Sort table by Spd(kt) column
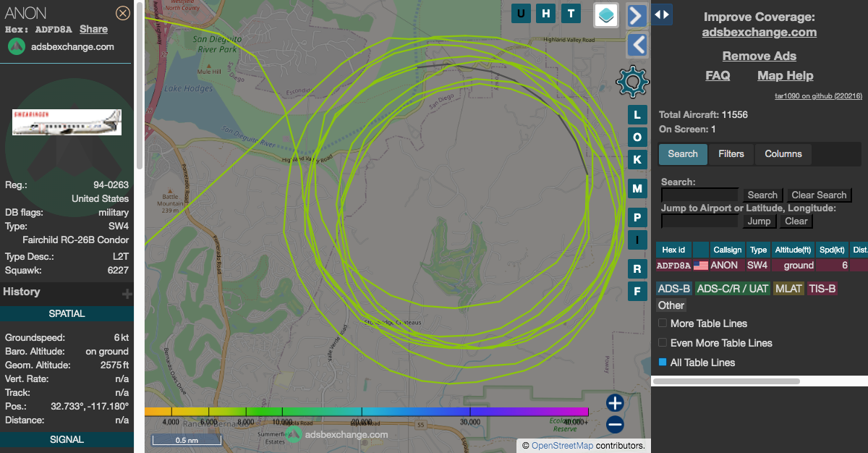The height and width of the screenshot is (453, 868). 833,250
